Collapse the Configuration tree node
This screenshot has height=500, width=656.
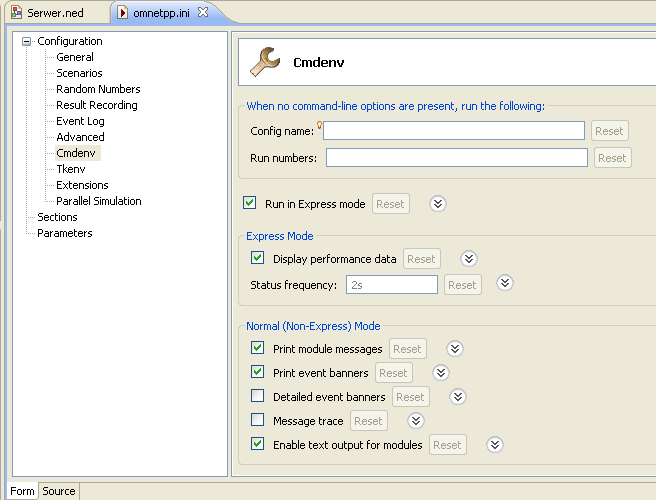coord(26,41)
